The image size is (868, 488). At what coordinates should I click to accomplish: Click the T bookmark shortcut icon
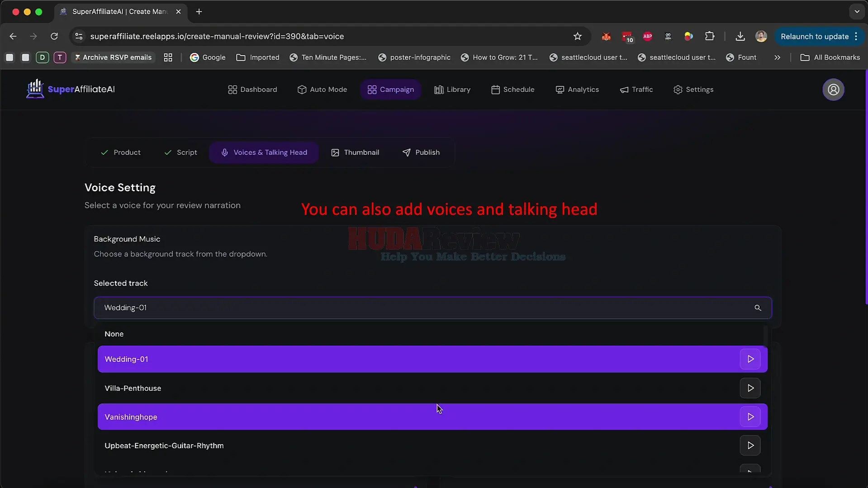click(60, 57)
